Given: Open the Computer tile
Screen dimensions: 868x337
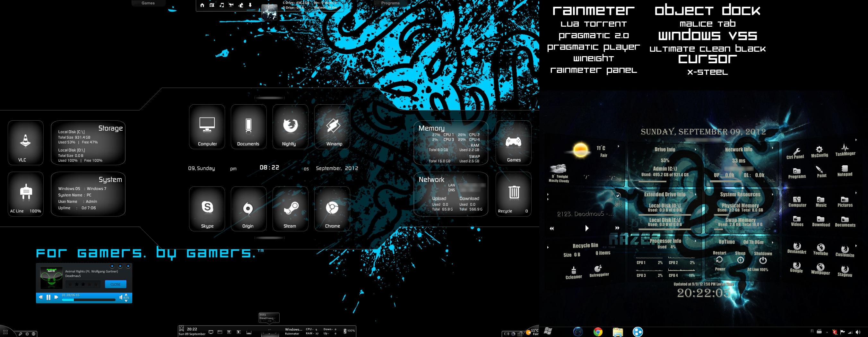Looking at the screenshot, I should (207, 127).
